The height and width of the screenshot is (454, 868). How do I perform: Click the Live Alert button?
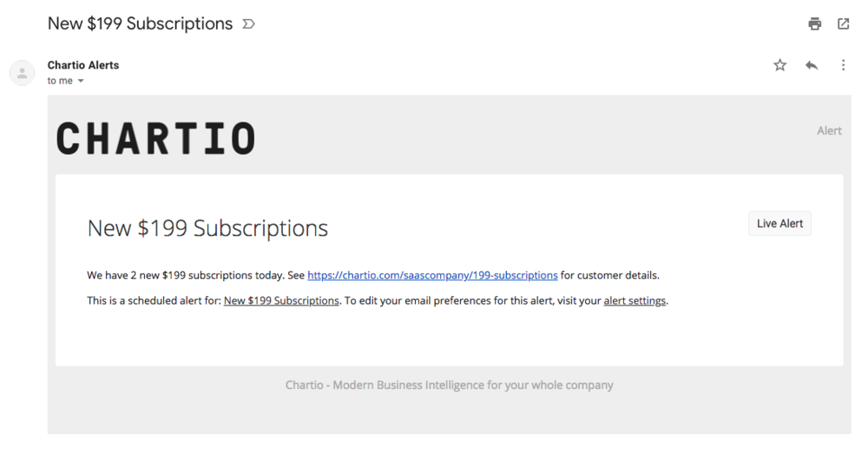click(x=780, y=224)
